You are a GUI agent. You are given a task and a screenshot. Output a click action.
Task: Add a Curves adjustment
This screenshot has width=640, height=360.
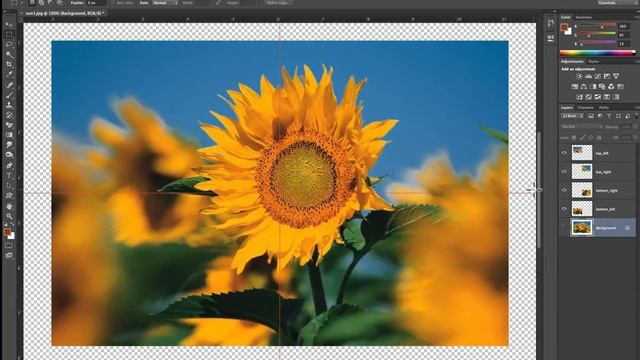point(598,76)
